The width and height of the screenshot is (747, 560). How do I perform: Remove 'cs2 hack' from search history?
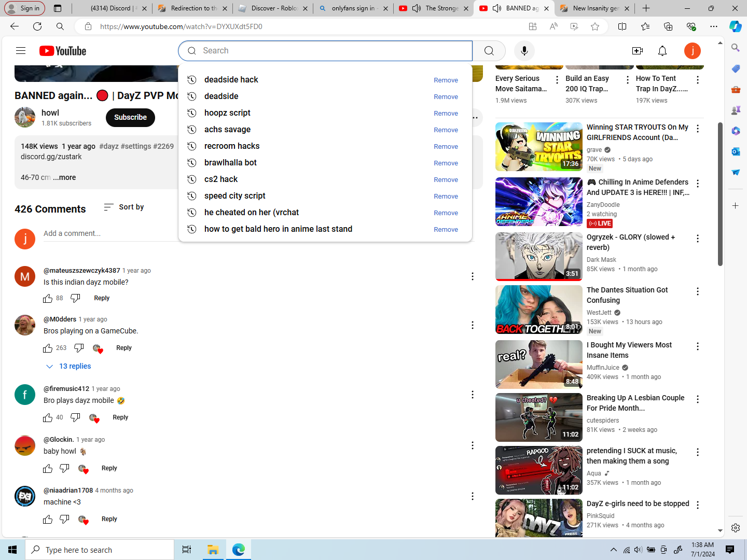click(x=446, y=180)
